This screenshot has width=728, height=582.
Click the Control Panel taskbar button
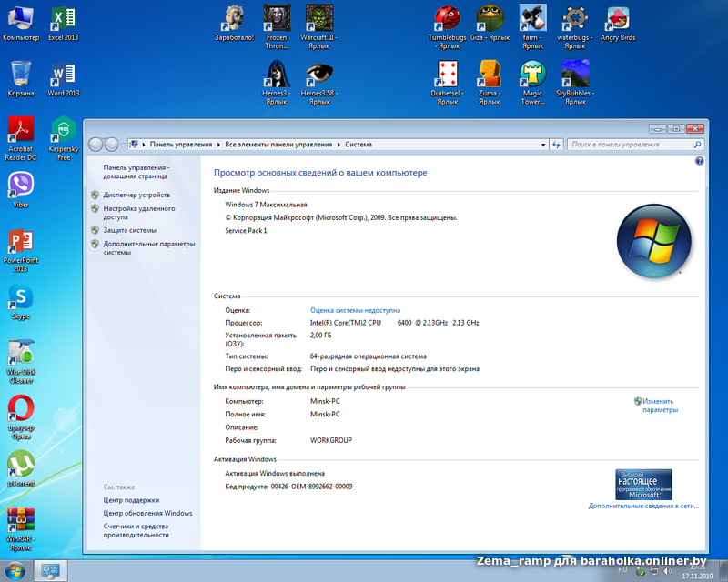point(50,571)
